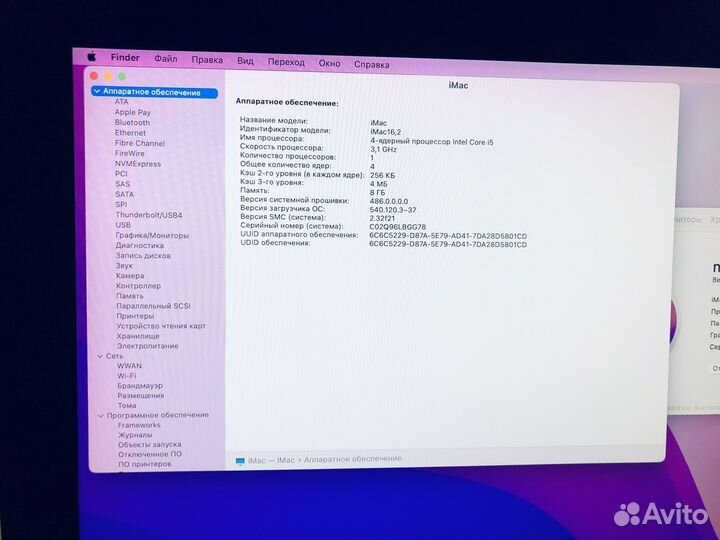Select SAS in the sidebar
Image resolution: width=720 pixels, height=540 pixels.
point(123,184)
